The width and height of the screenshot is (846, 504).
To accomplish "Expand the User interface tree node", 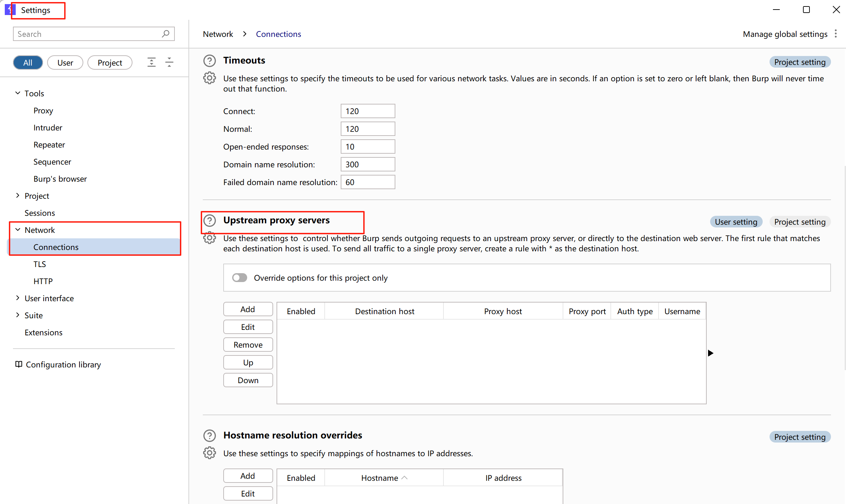I will (x=18, y=298).
